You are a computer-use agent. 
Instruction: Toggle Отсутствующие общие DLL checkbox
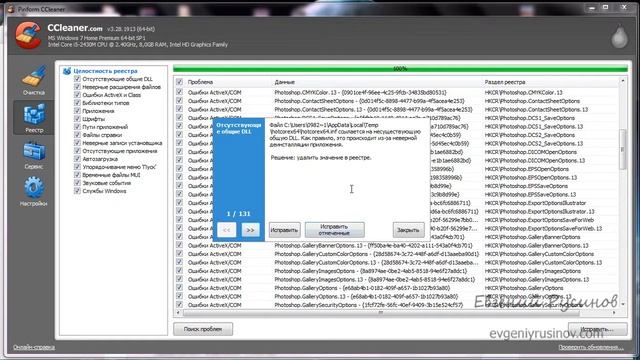77,79
